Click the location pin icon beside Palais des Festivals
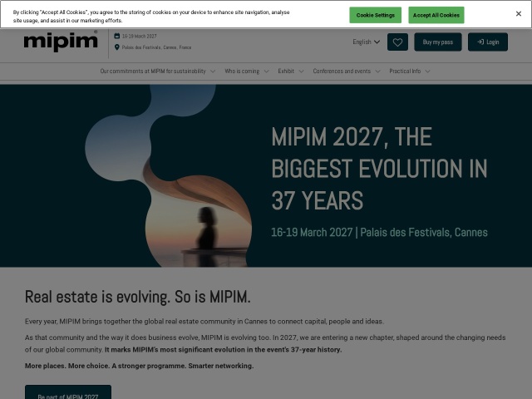This screenshot has height=399, width=532. [x=117, y=47]
